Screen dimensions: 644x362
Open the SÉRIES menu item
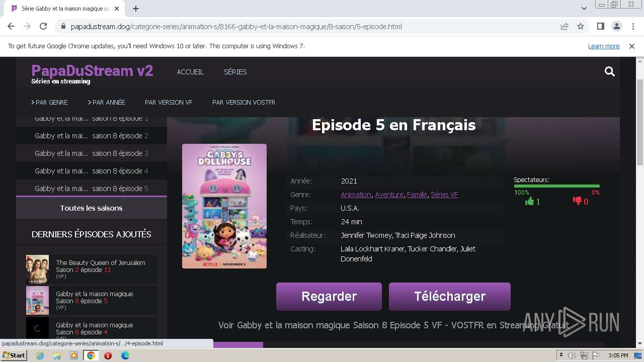[x=235, y=72]
